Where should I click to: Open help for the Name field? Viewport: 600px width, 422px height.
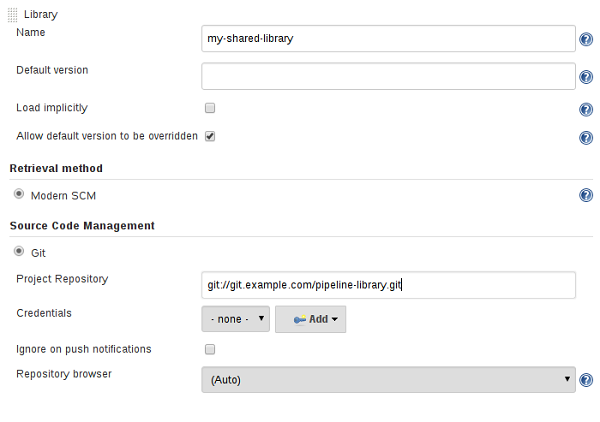586,39
